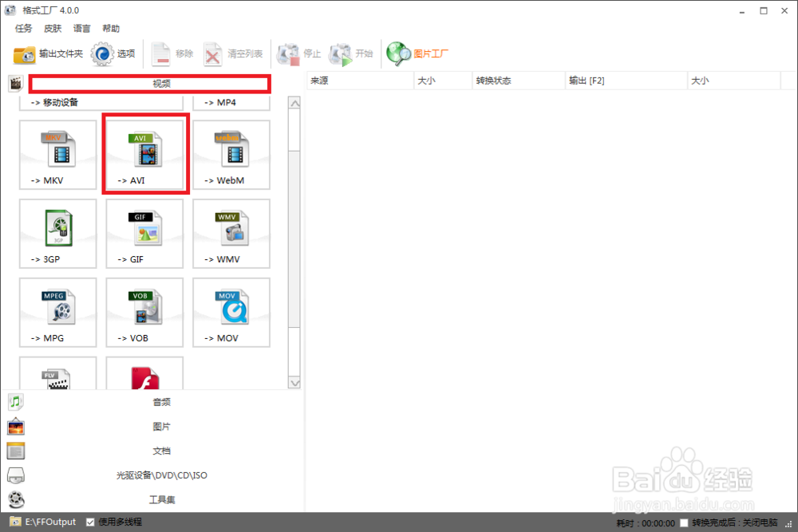The width and height of the screenshot is (798, 532).
Task: Select the Flash SWF conversion icon
Action: tap(145, 373)
